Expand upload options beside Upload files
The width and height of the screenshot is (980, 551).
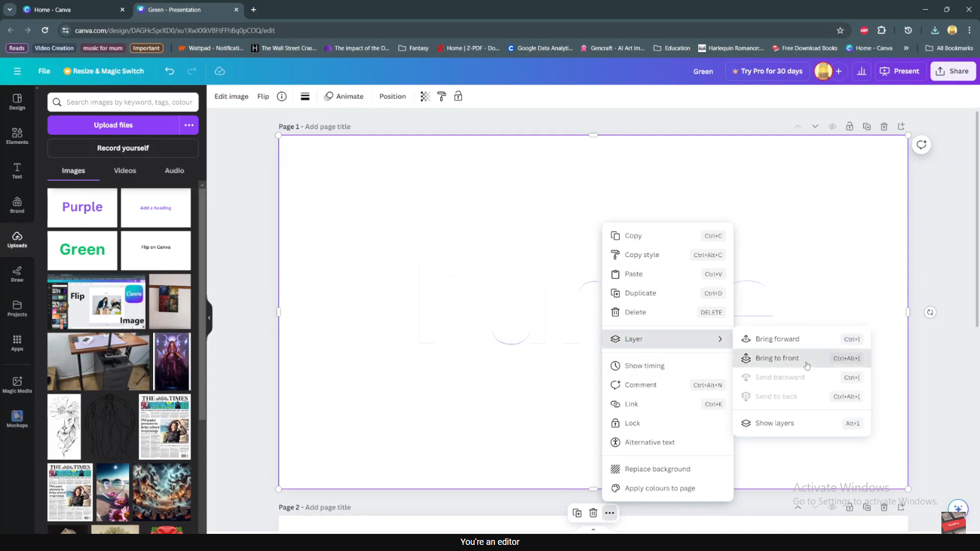tap(189, 125)
